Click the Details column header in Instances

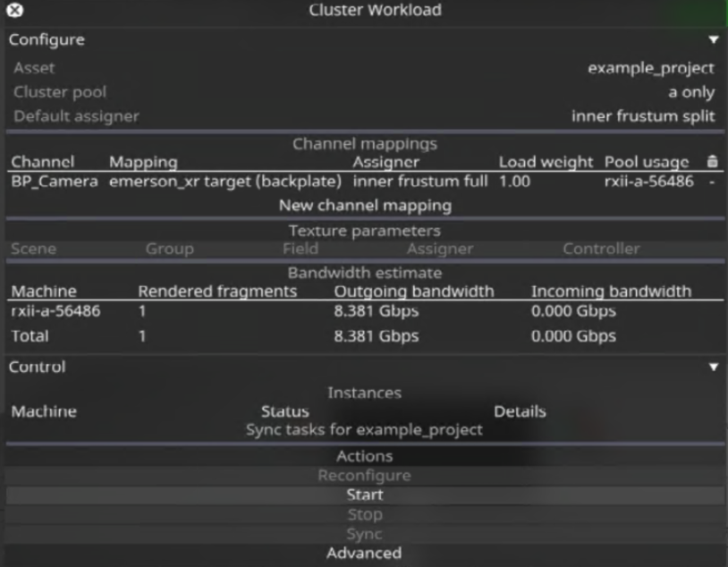click(520, 411)
